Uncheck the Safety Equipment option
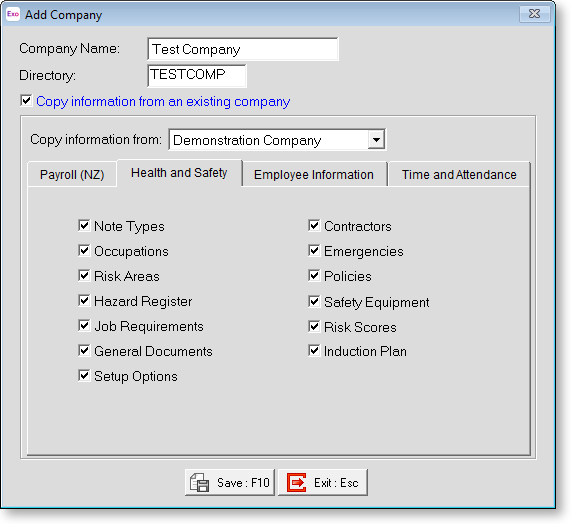Image resolution: width=571 pixels, height=524 pixels. (314, 301)
